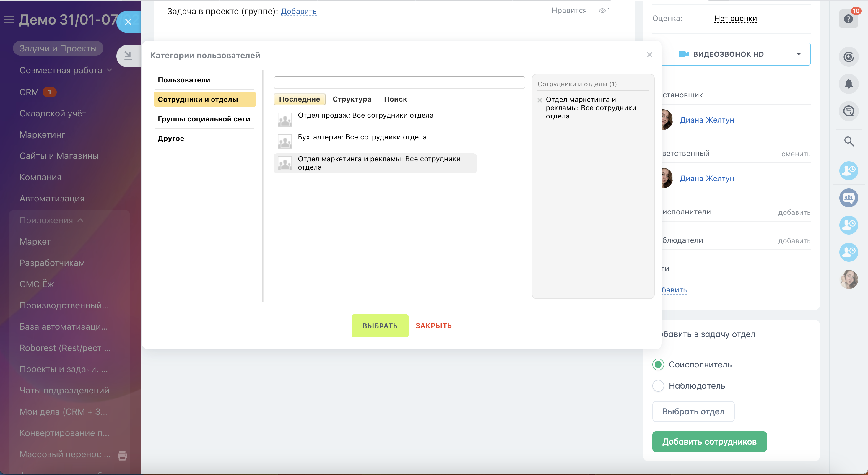Switch to the Структура tab
This screenshot has width=868, height=475.
(x=352, y=99)
